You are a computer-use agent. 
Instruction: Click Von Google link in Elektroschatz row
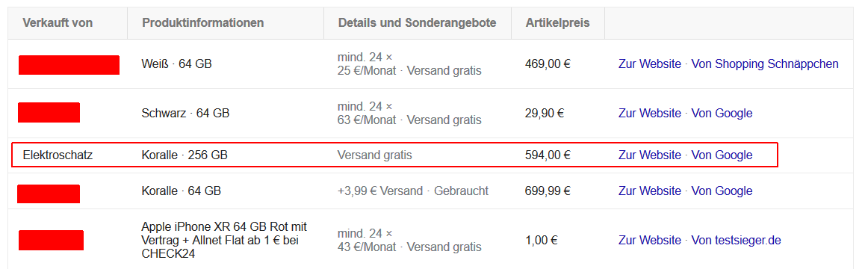[722, 155]
